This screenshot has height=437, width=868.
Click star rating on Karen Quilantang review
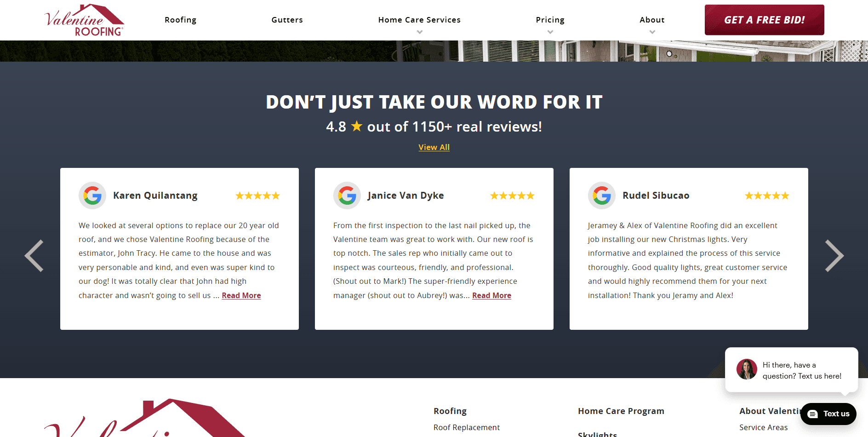257,195
